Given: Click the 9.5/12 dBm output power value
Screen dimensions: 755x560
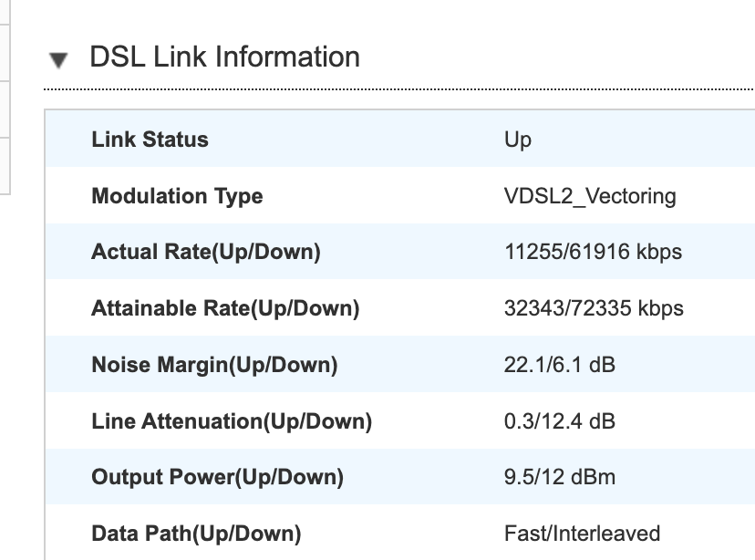Looking at the screenshot, I should tap(560, 477).
